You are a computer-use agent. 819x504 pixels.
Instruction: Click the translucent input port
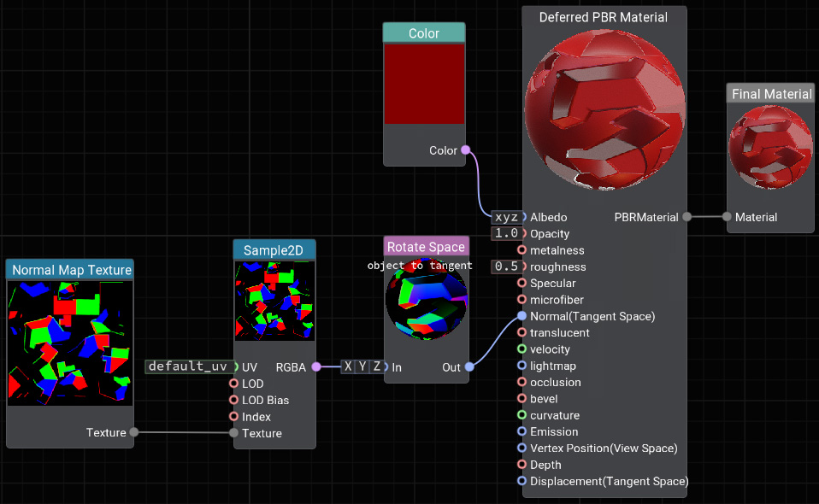click(x=521, y=332)
